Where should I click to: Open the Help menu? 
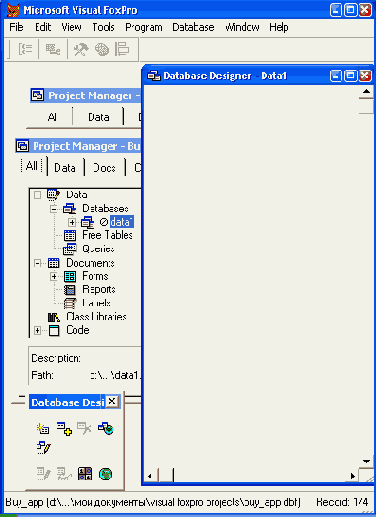[279, 27]
